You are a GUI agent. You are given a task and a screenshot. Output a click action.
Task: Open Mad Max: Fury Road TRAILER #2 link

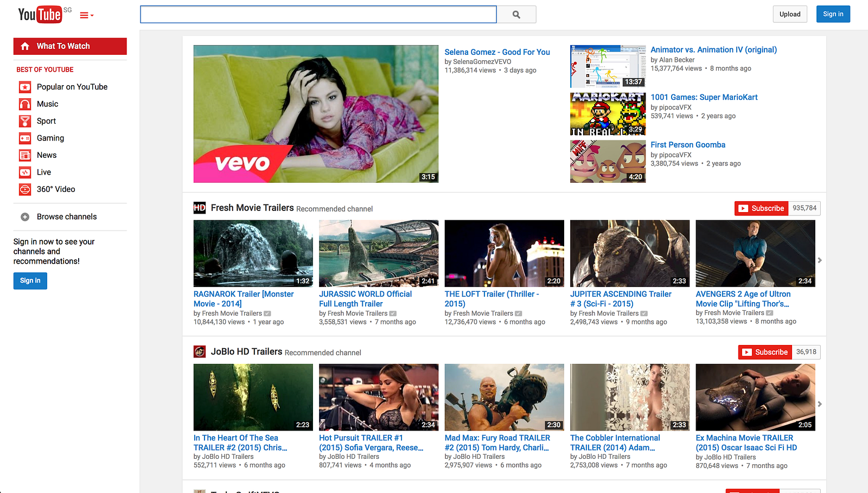497,443
